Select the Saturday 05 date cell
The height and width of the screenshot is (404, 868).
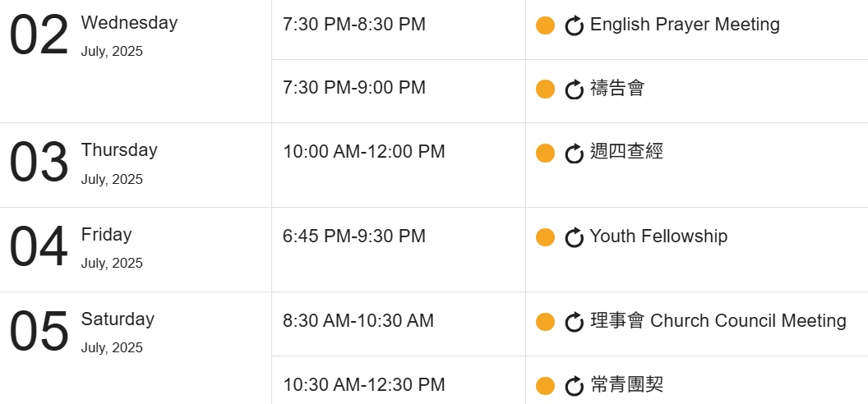click(x=136, y=348)
